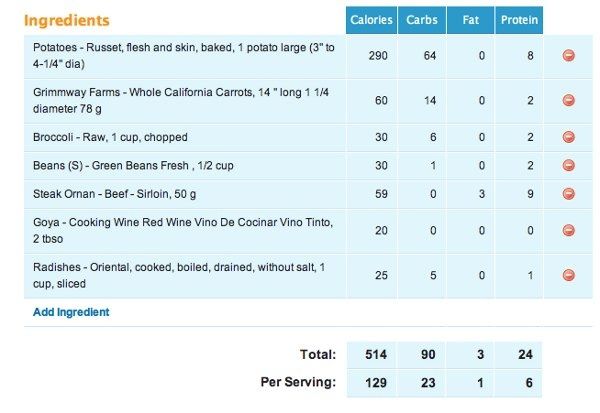Remove the Russet Potatoes ingredient
Viewport: 600px width, 413px height.
click(x=568, y=56)
